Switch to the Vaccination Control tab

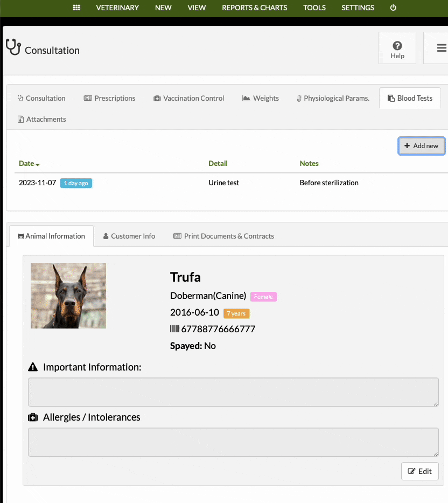[x=188, y=98]
